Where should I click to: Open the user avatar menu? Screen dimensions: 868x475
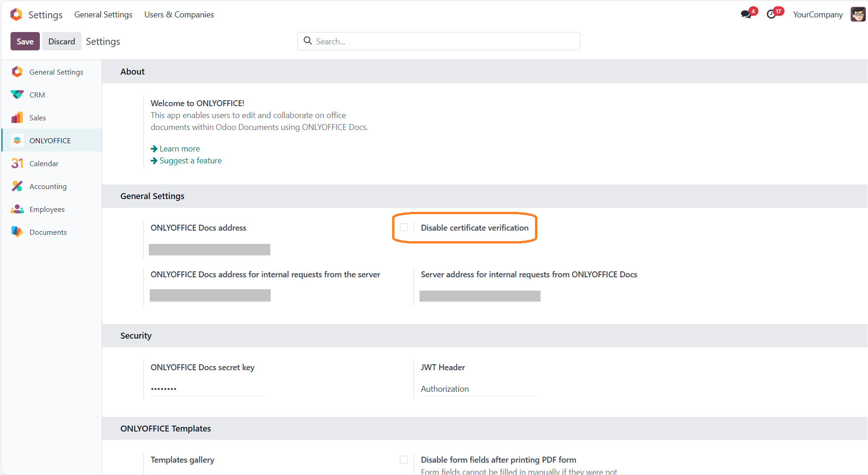pyautogui.click(x=857, y=14)
